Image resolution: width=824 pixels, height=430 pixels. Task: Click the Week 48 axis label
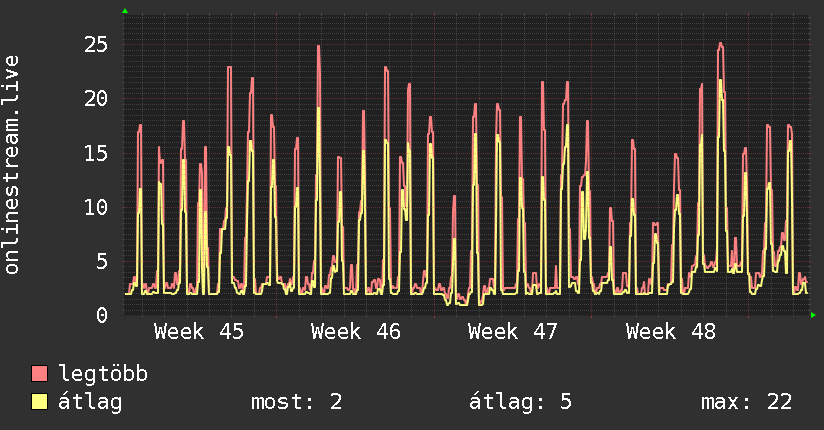coord(671,332)
